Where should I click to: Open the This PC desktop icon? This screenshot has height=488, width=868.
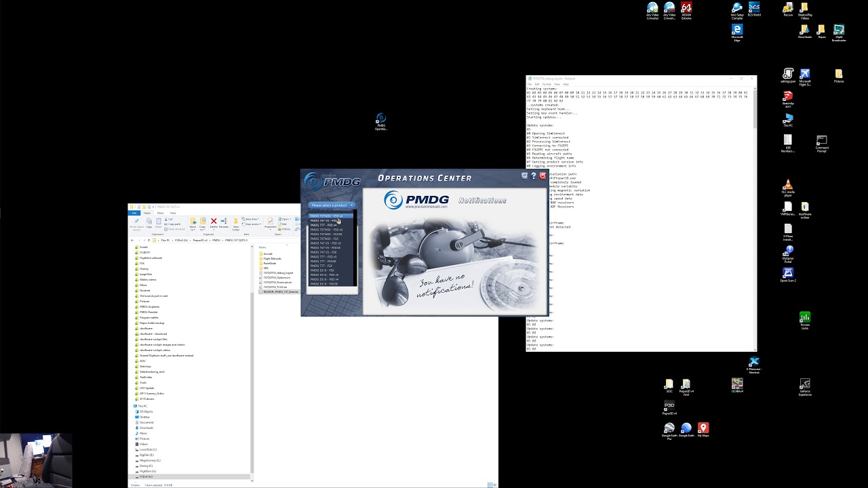788,121
